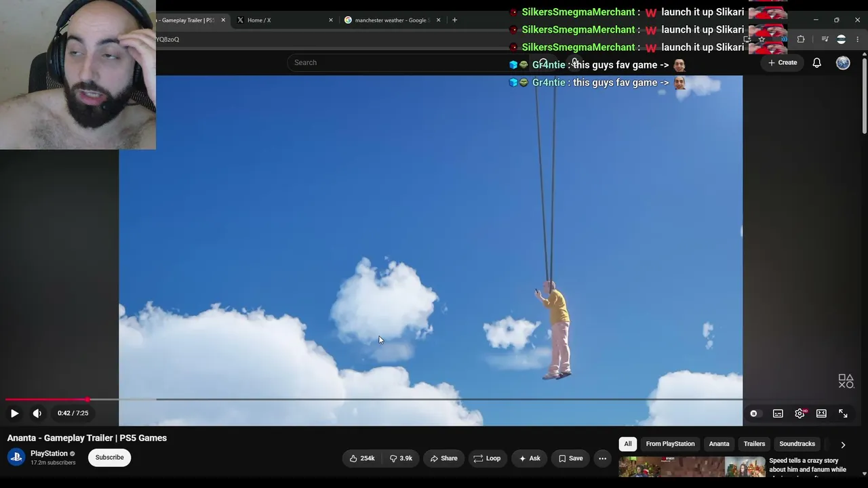
Task: Click the video title 'Ananta - Gameplay Trailer | PS5 Games'
Action: point(87,438)
